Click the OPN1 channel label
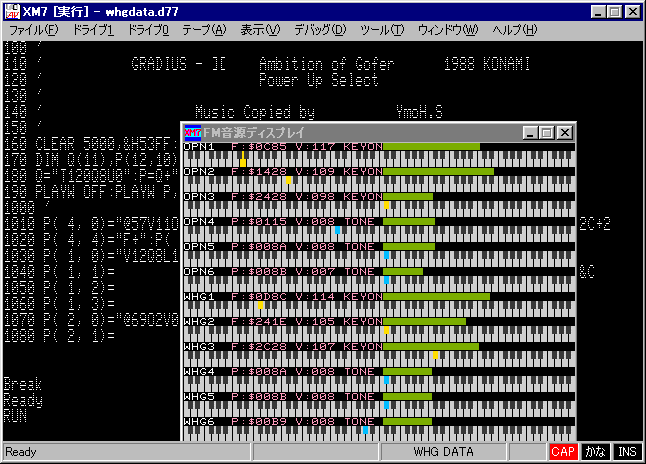646x464 pixels. pos(199,146)
